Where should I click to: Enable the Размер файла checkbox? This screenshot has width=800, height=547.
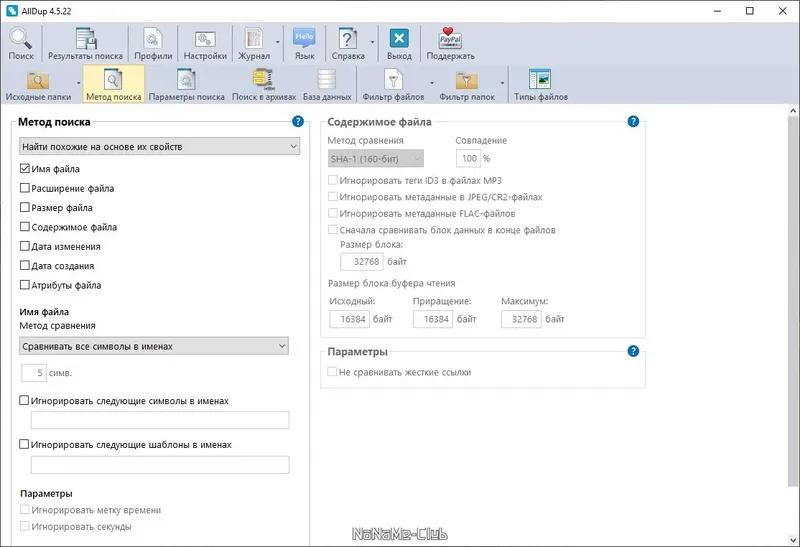tap(24, 207)
